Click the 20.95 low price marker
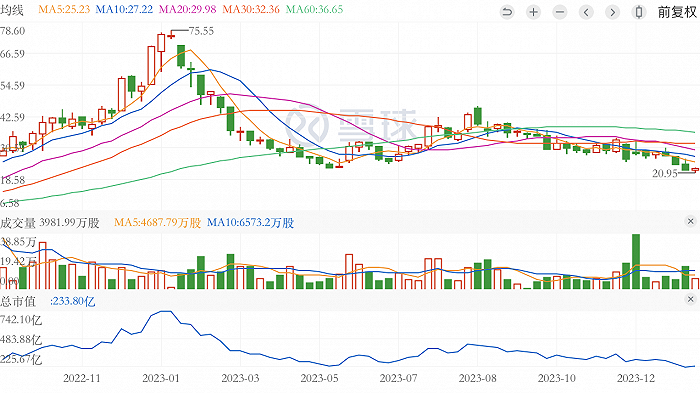The width and height of the screenshot is (700, 393). click(x=665, y=174)
